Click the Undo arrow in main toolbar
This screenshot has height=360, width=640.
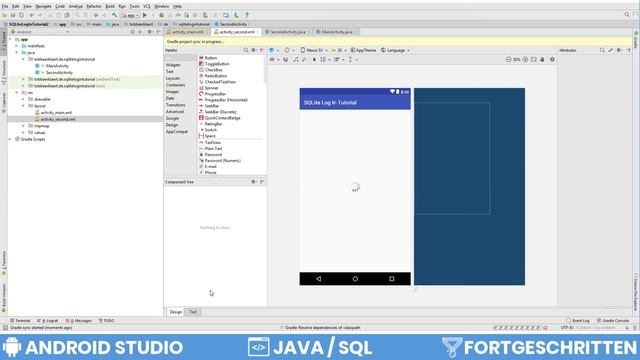pos(31,15)
